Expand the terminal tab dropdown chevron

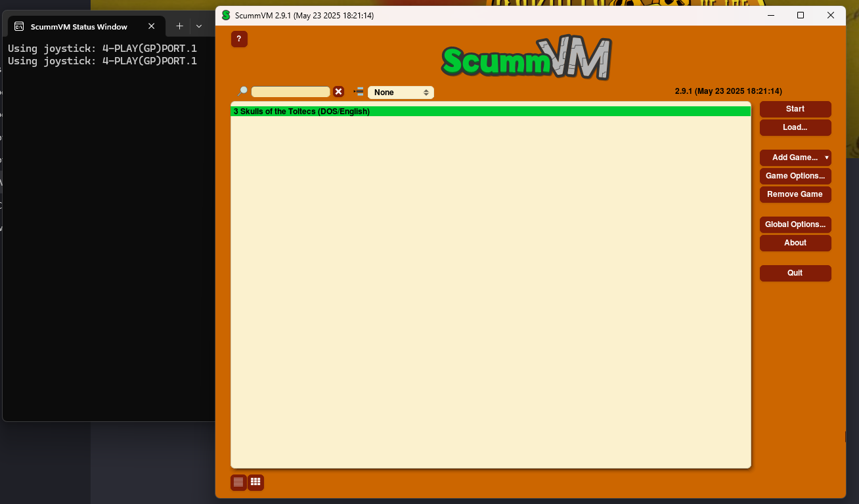[x=199, y=26]
